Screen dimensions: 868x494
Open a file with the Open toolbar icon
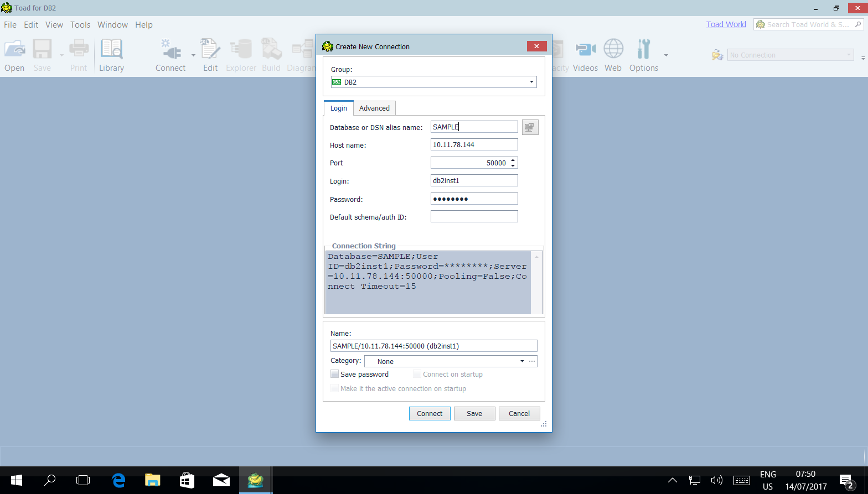point(14,55)
